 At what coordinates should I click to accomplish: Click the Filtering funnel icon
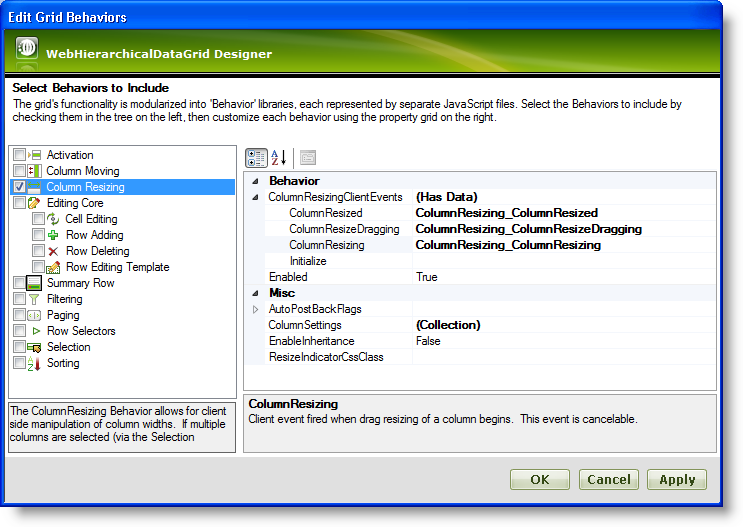34,300
